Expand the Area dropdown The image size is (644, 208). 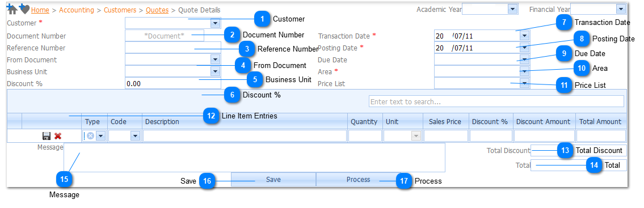[x=524, y=71]
